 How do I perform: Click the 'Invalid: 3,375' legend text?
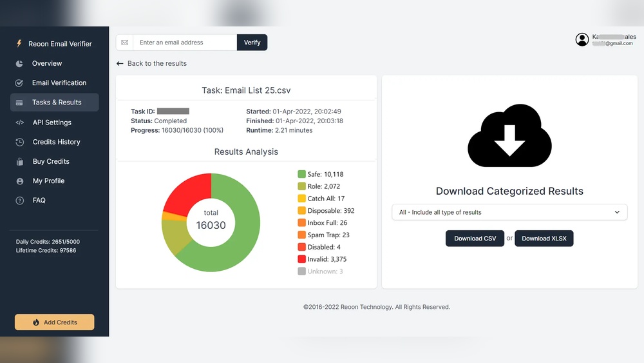(327, 259)
